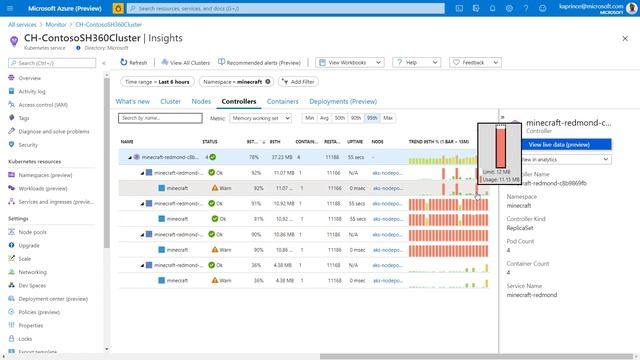Select the 50th percentile option
640x360 pixels.
[340, 118]
